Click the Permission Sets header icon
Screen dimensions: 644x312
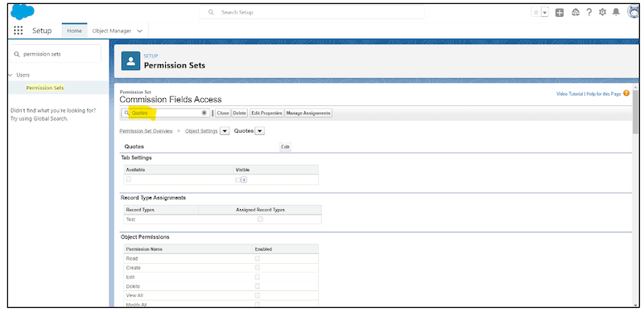pyautogui.click(x=130, y=61)
